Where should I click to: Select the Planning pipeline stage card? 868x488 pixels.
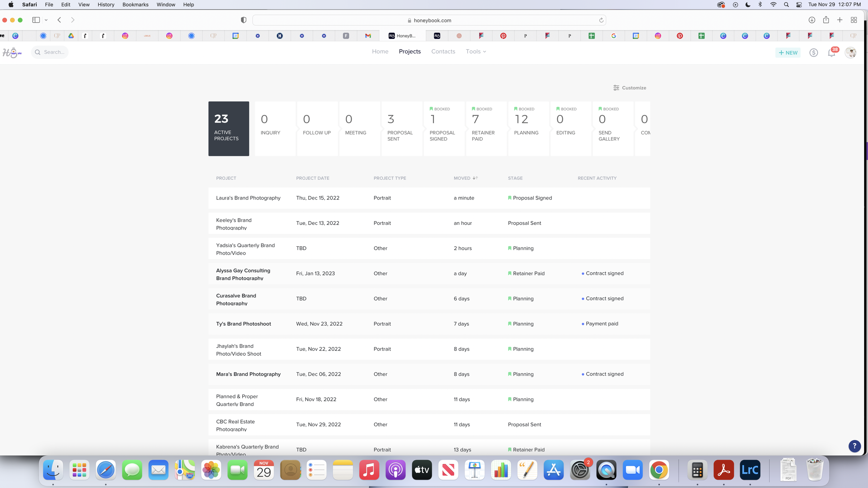pos(528,128)
